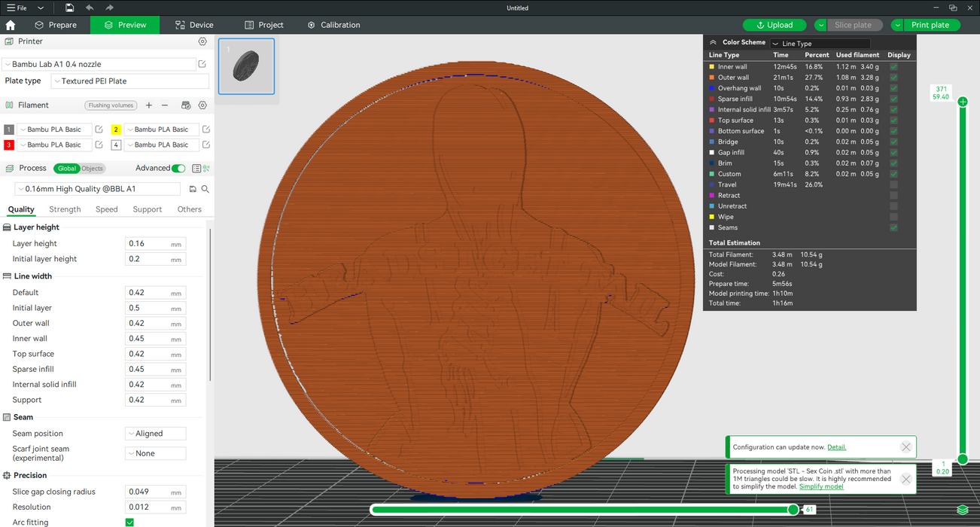The height and width of the screenshot is (527, 980).
Task: Click the save project icon
Action: (69, 8)
